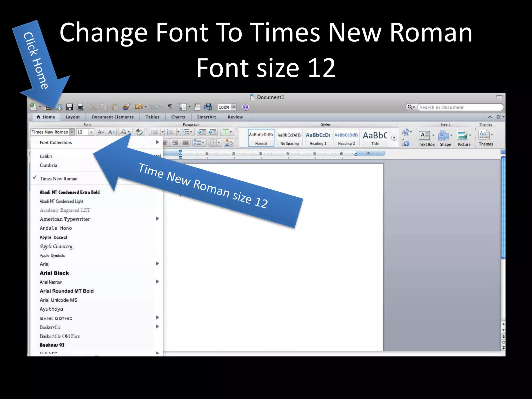Open the font size dropdown arrow
This screenshot has height=399, width=532.
(91, 132)
